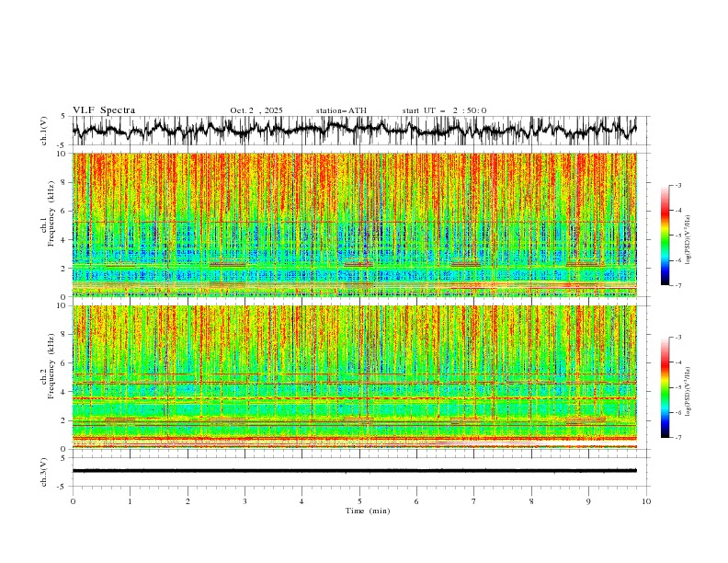Click the ch.2 spectrogram color bar
The height and width of the screenshot is (563, 728).
point(665,387)
